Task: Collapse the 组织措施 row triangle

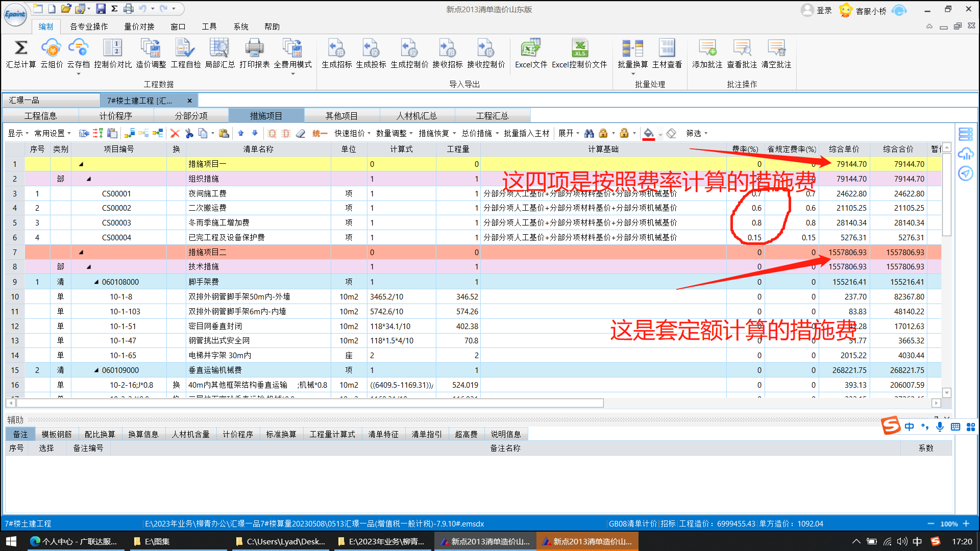Action: [89, 179]
